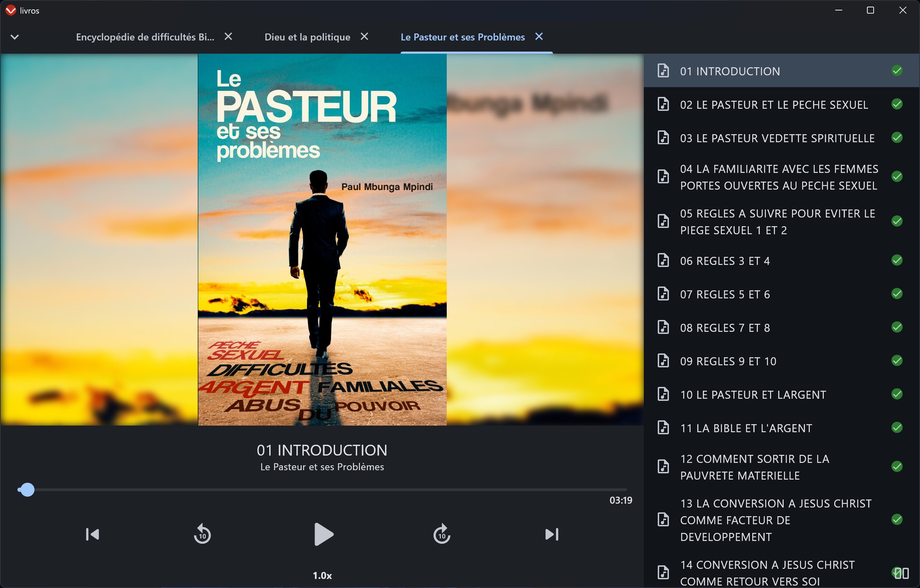This screenshot has width=920, height=588.
Task: Skip to the next track
Action: 552,534
